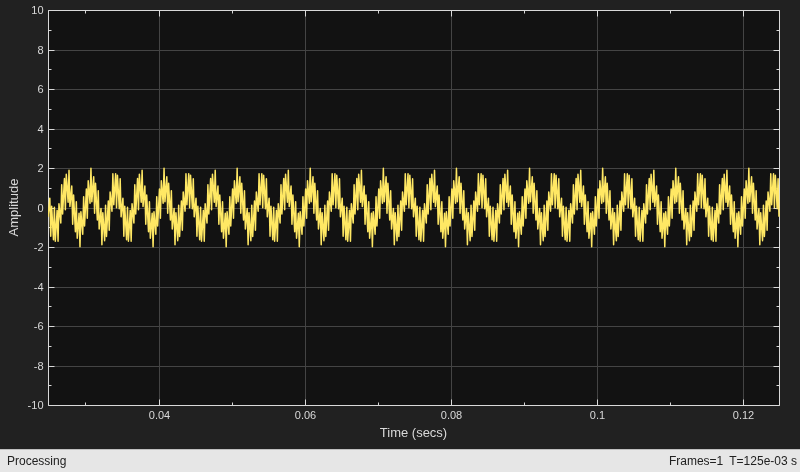Click the 10 y-axis tick label
Image resolution: width=800 pixels, height=472 pixels.
[x=38, y=10]
